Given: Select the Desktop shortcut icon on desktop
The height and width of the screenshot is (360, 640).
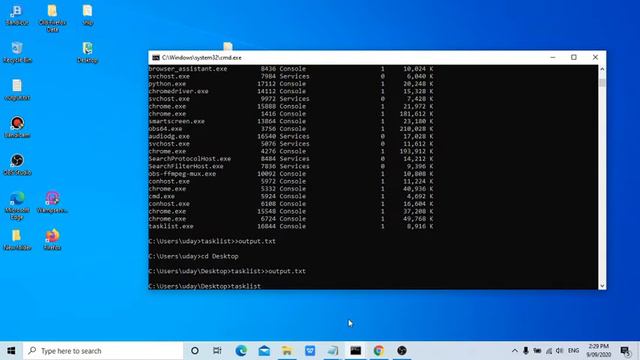Looking at the screenshot, I should [x=87, y=52].
